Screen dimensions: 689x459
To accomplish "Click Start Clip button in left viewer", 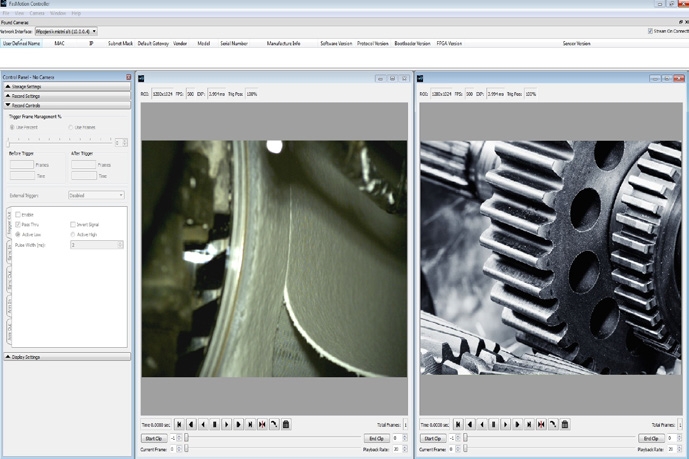I will click(x=154, y=438).
